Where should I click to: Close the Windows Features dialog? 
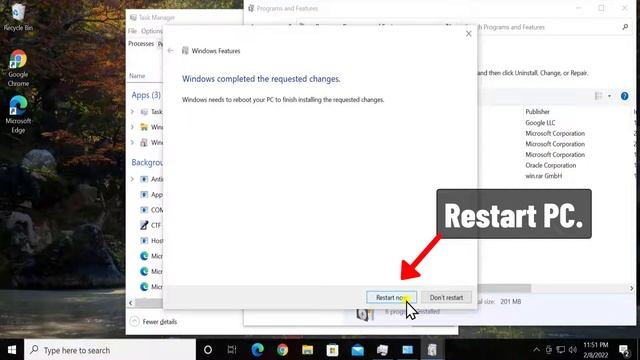point(469,34)
